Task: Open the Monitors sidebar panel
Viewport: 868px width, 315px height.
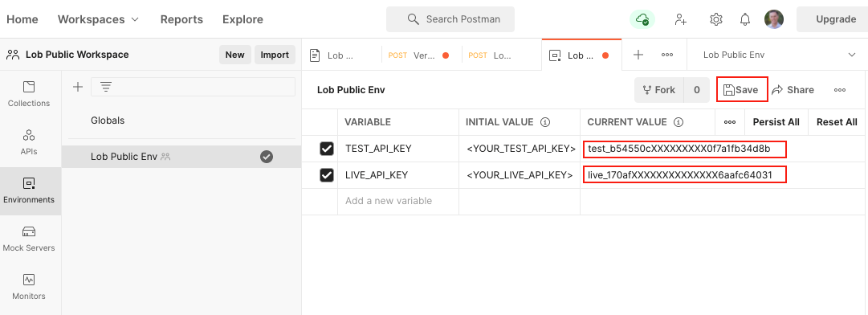Action: tap(29, 288)
